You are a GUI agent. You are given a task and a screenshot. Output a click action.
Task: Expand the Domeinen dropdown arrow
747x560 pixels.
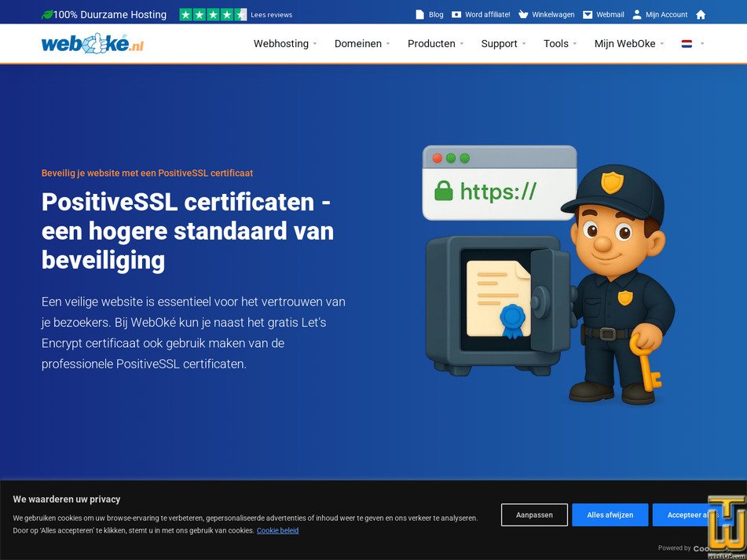(388, 44)
